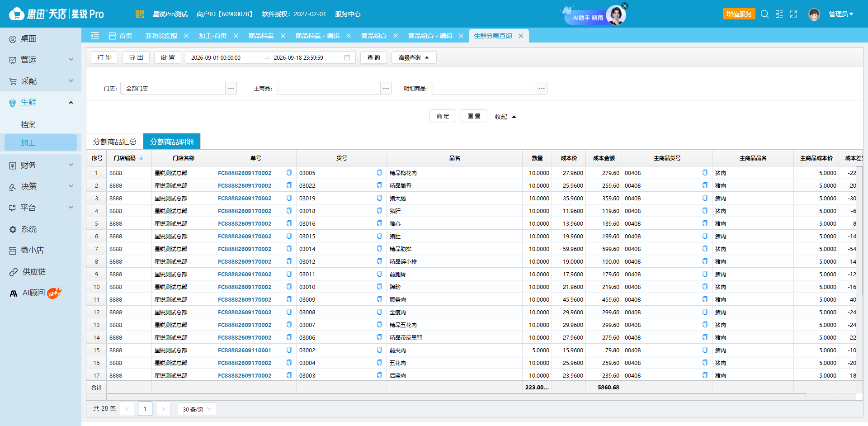Open the 30 条/页 page size dropdown
The image size is (868, 426).
197,409
